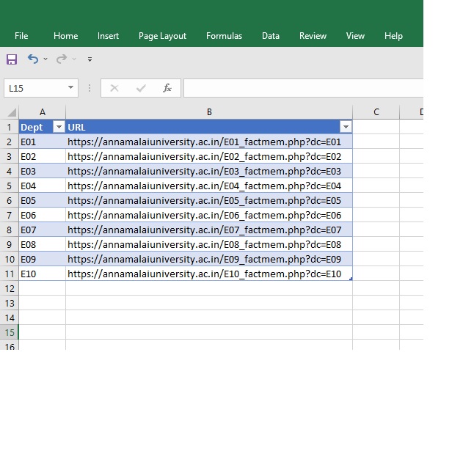Open the URL column filter dropdown
Screen dimensions: 474x476
[346, 127]
